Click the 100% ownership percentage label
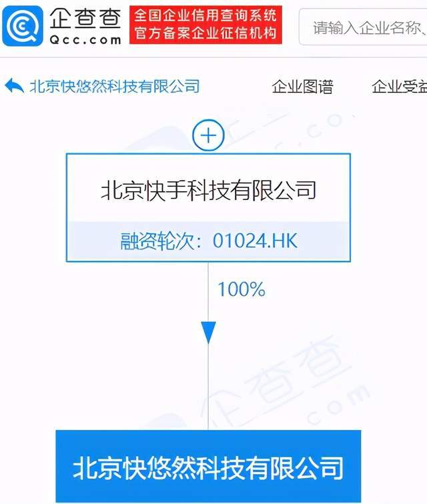 click(x=242, y=289)
